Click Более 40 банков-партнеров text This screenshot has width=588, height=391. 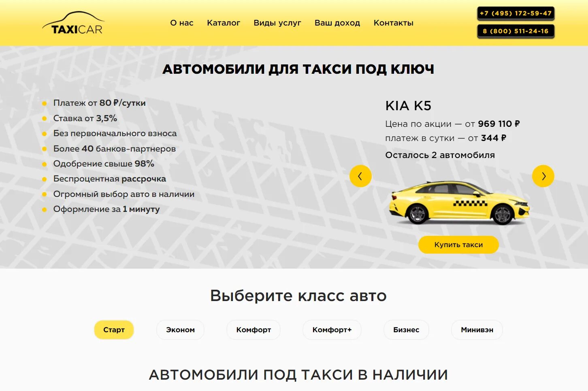pyautogui.click(x=115, y=149)
